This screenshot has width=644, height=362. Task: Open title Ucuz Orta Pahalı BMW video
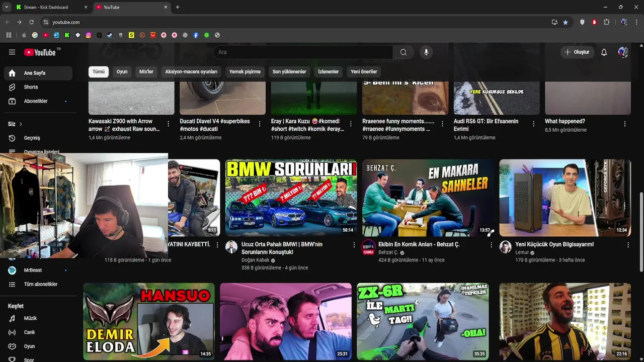coord(282,248)
